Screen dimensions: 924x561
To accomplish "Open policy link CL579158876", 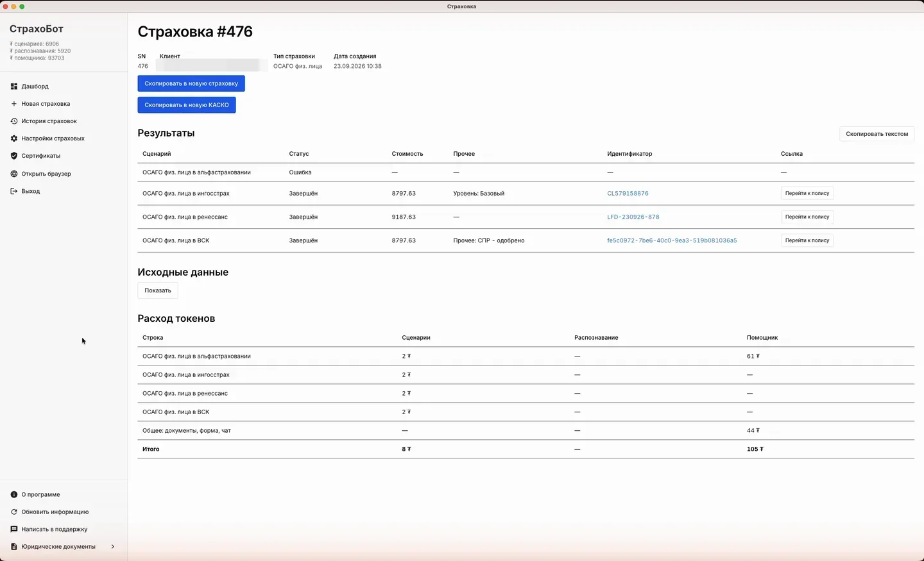I will [628, 194].
